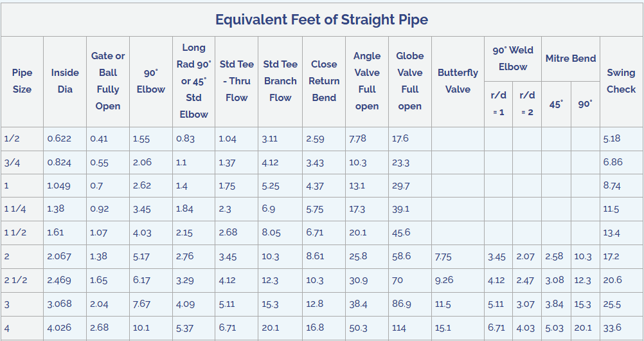Select globe valve value 114

399,327
